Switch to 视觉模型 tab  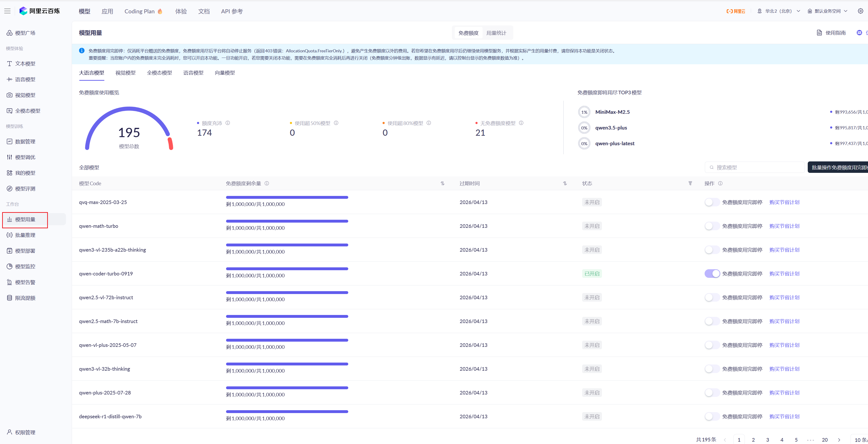pyautogui.click(x=125, y=73)
